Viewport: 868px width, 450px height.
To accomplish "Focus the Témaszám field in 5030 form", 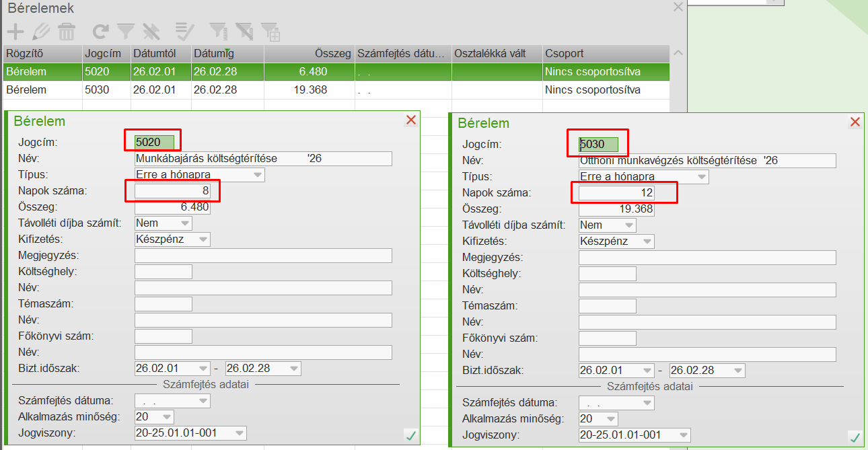I will pyautogui.click(x=608, y=305).
